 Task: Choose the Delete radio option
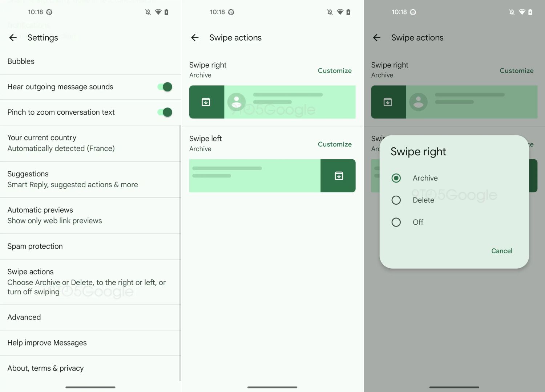[396, 200]
